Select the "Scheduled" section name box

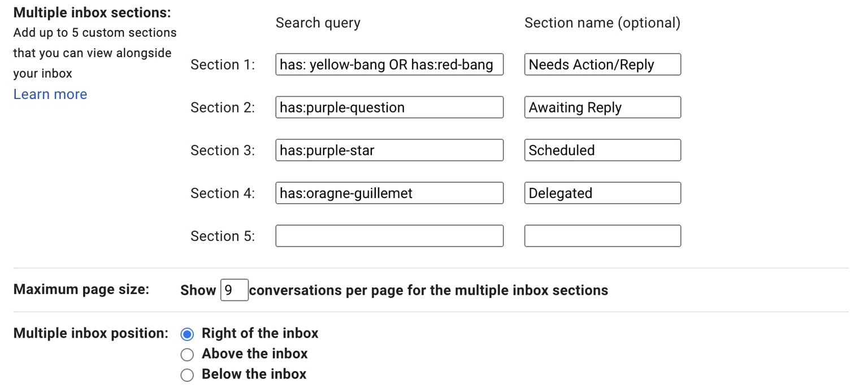(602, 150)
